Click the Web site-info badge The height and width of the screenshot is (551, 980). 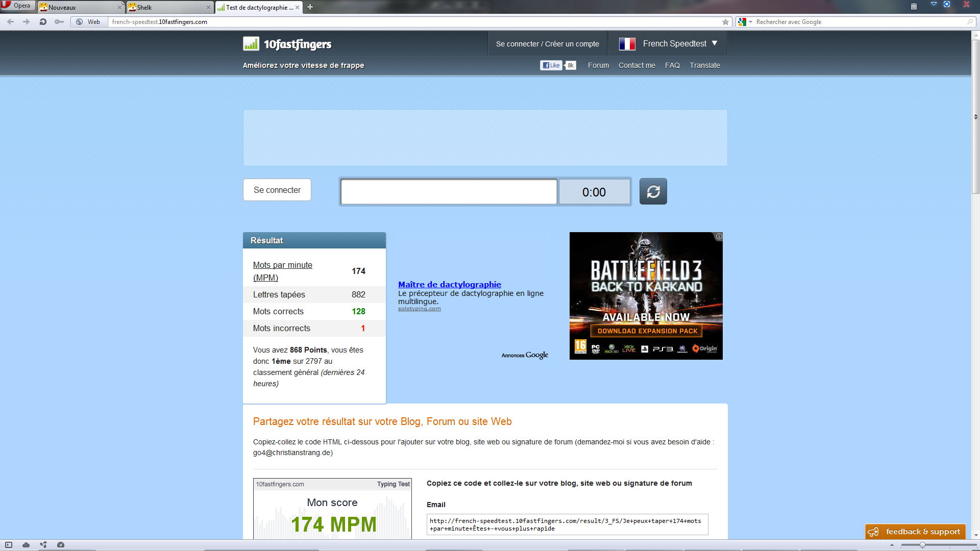pos(89,22)
